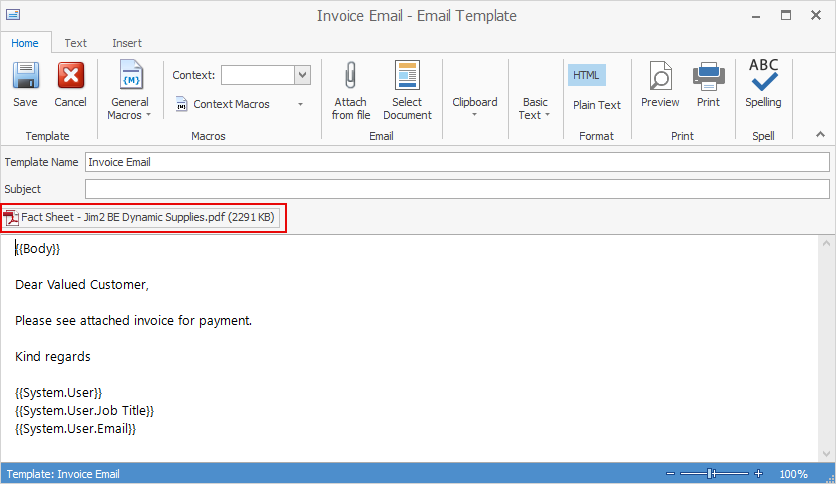836x484 pixels.
Task: Click the status bar resize grip
Action: coord(830,478)
